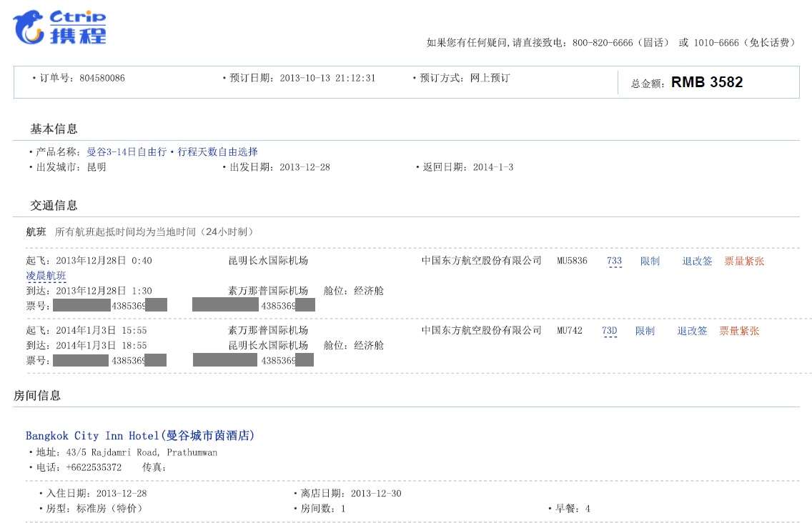Click the takeoff time 2014年1月3日 15:55

pos(101,330)
